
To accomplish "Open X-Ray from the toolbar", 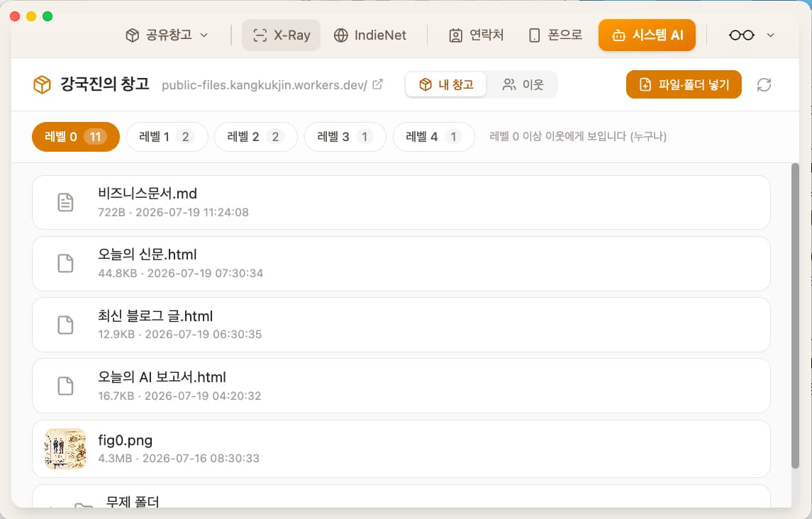I will pyautogui.click(x=282, y=35).
